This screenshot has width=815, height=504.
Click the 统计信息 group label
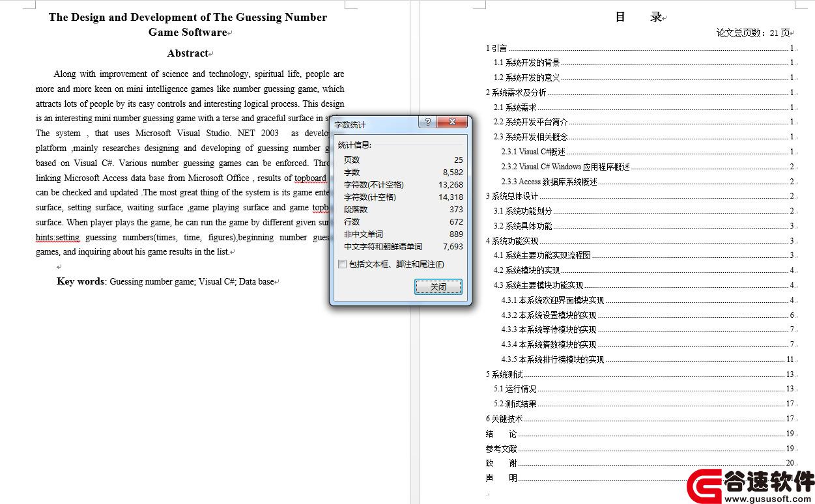tap(355, 145)
